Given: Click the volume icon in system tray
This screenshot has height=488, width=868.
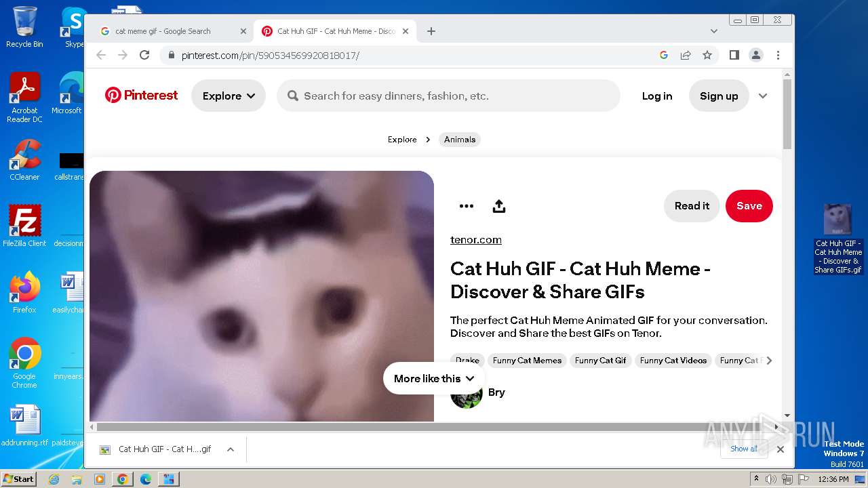Looking at the screenshot, I should tap(771, 479).
